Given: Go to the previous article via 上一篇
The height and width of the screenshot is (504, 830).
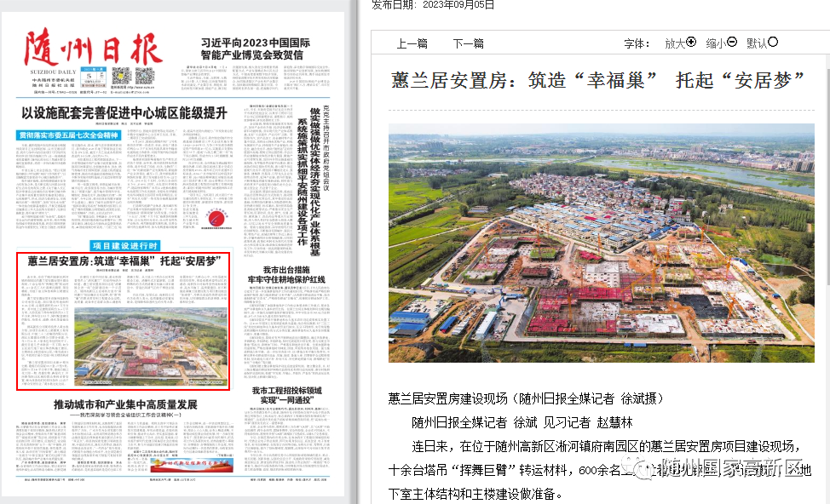Looking at the screenshot, I should click(412, 43).
